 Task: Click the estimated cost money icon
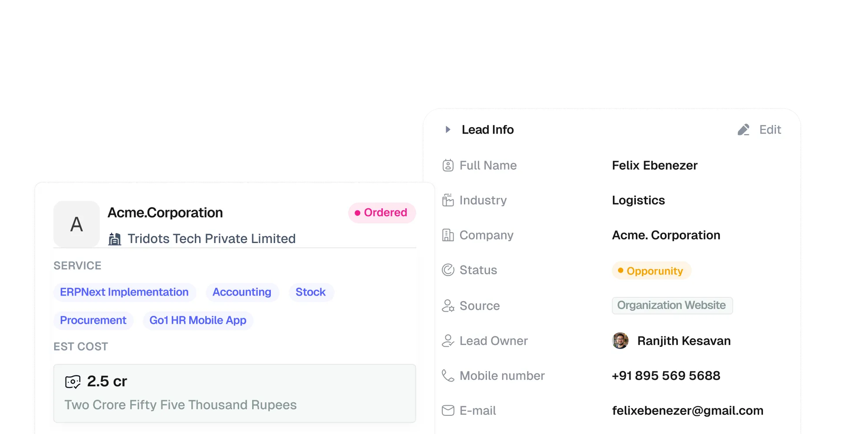pyautogui.click(x=73, y=381)
